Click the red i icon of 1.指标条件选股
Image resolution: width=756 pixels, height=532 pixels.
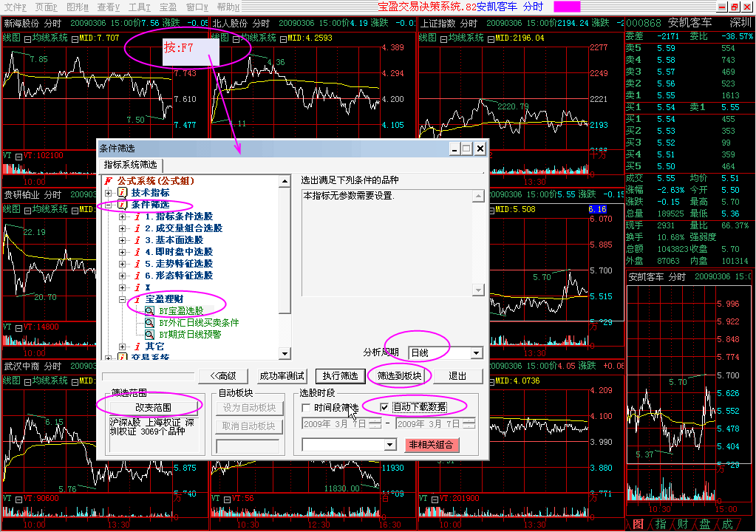coord(137,216)
